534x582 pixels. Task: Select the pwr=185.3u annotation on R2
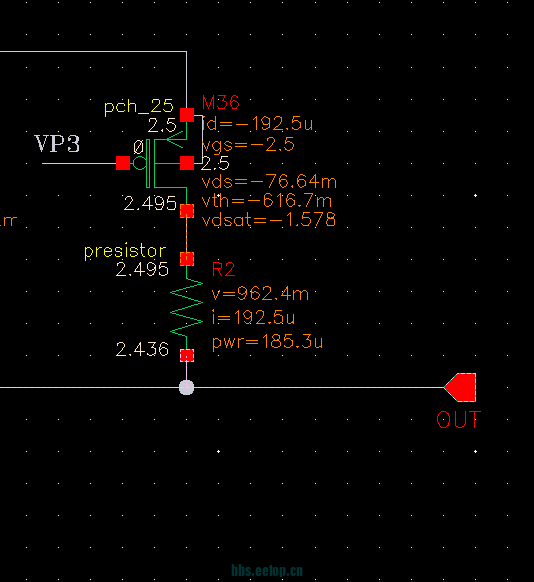tap(267, 342)
